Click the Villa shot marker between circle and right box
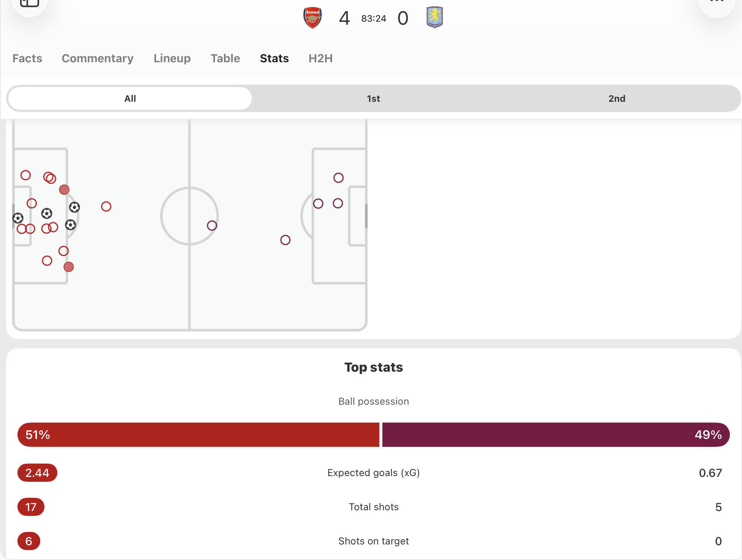Viewport: 742px width, 560px height. (x=285, y=240)
